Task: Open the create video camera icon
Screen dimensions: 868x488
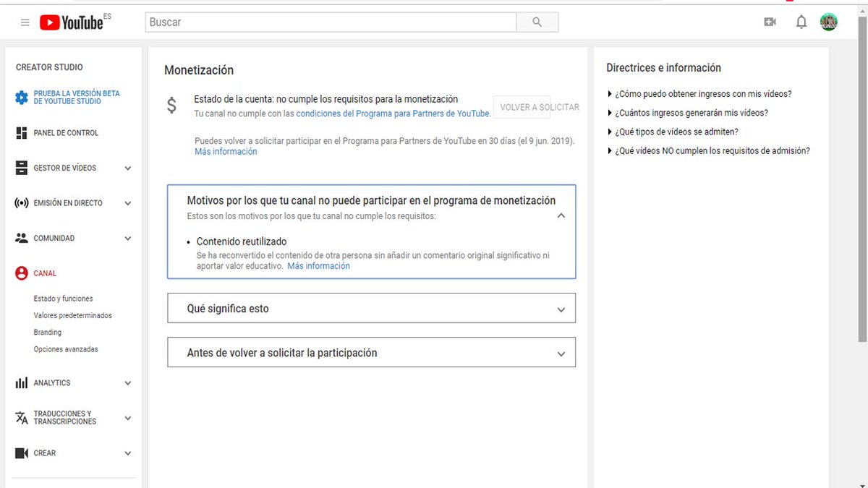Action: click(770, 22)
